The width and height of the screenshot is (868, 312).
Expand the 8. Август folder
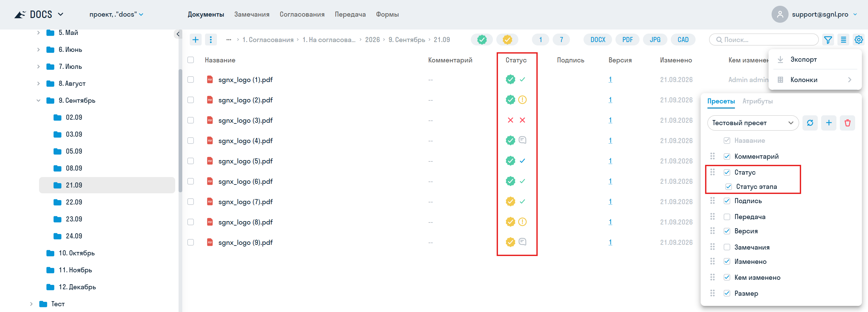pyautogui.click(x=38, y=83)
